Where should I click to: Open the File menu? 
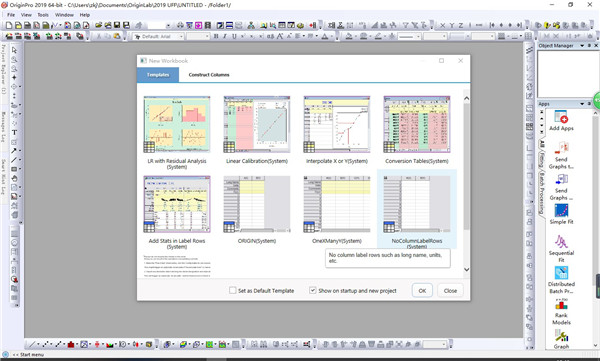click(11, 15)
